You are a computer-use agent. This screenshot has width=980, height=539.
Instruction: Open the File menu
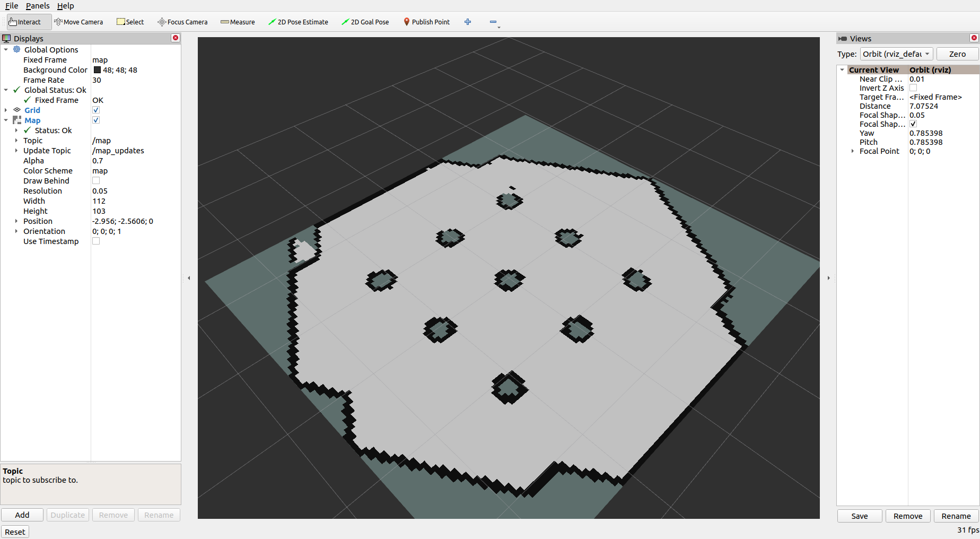point(11,6)
